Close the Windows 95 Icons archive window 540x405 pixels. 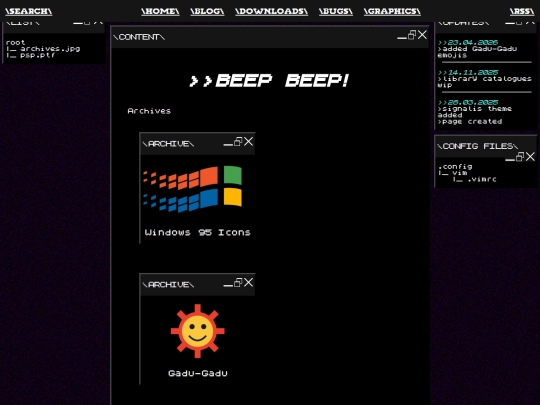coord(248,142)
